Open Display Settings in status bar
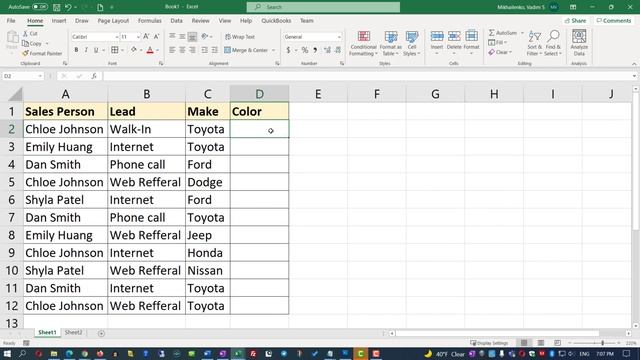This screenshot has width=640, height=360. (x=489, y=343)
